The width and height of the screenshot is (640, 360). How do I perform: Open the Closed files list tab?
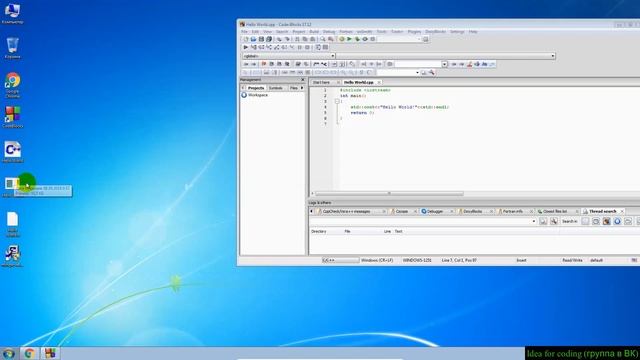[x=555, y=211]
